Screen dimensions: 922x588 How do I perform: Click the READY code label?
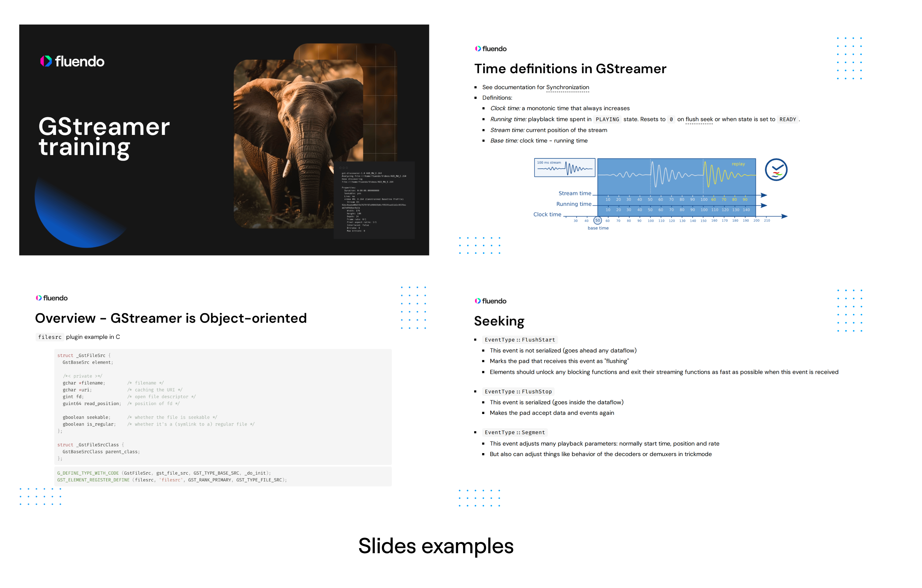pyautogui.click(x=788, y=119)
